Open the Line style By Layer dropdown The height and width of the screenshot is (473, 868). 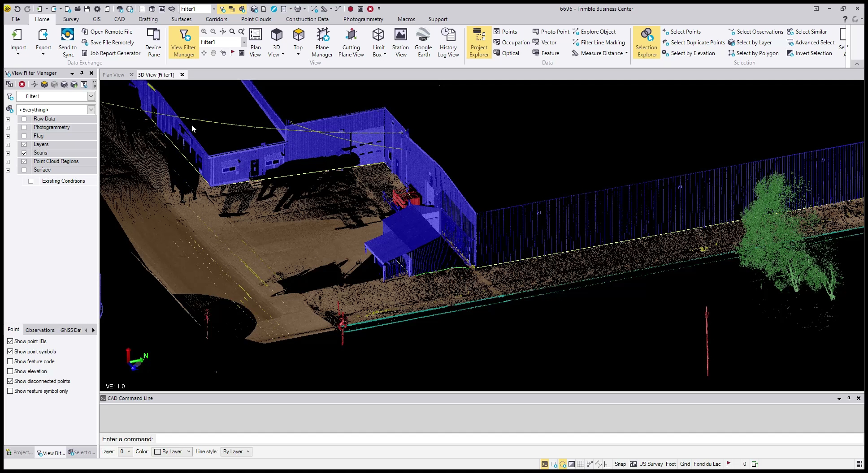(236, 451)
